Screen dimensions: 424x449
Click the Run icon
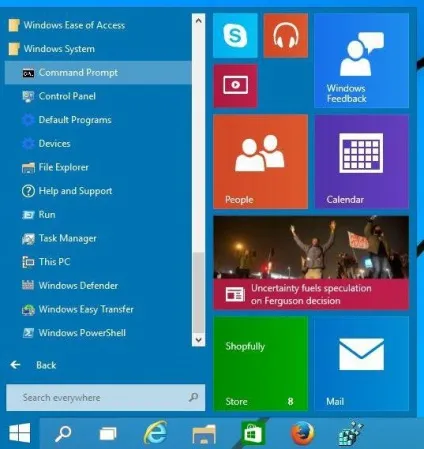coord(28,215)
